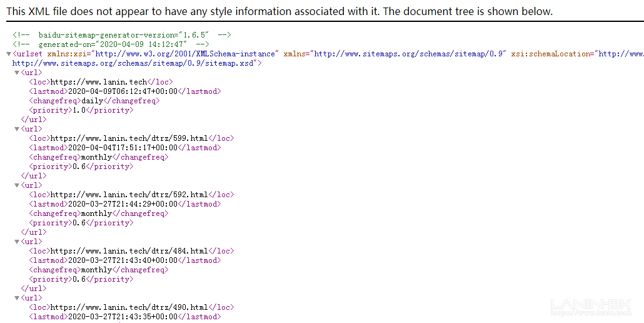Click the dtrz/599.html loc URL
The height and width of the screenshot is (323, 644).
[129, 138]
